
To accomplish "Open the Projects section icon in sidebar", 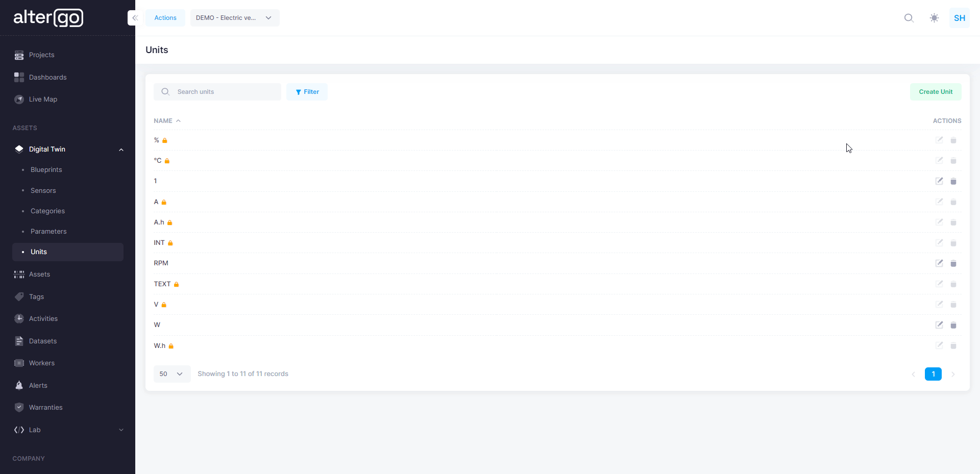I will tap(19, 55).
